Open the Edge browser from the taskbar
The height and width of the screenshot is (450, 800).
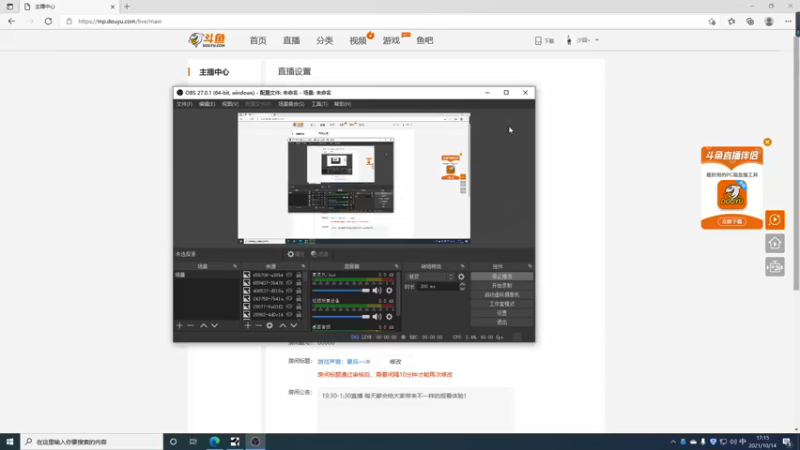pyautogui.click(x=214, y=442)
